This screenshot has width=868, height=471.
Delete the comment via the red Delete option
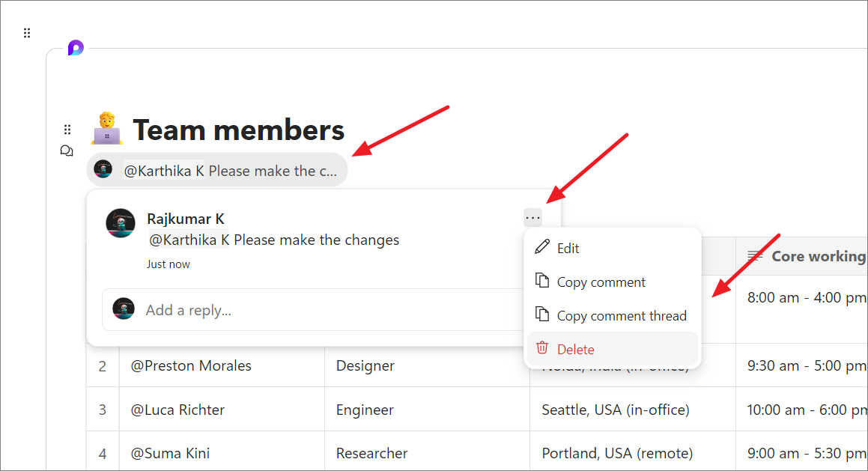pos(575,350)
